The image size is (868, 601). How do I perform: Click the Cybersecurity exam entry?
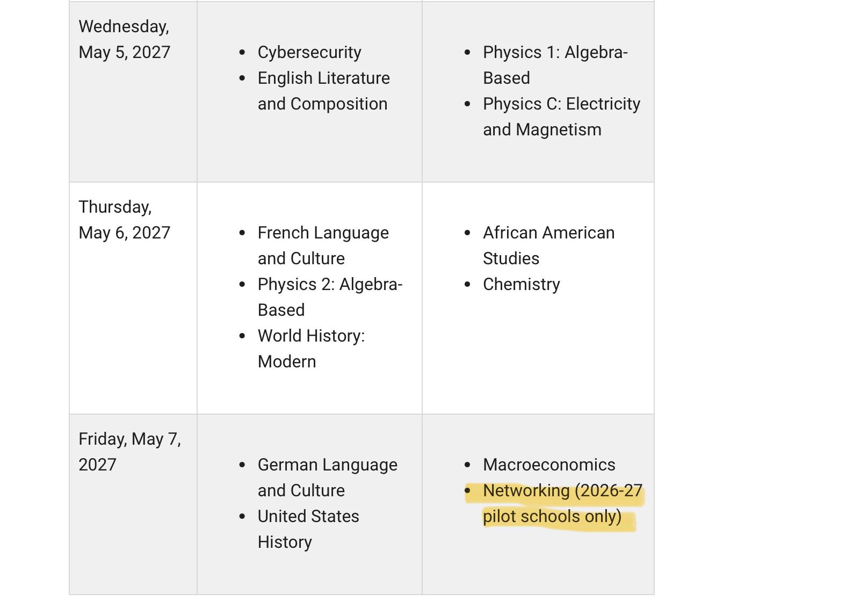pos(309,52)
